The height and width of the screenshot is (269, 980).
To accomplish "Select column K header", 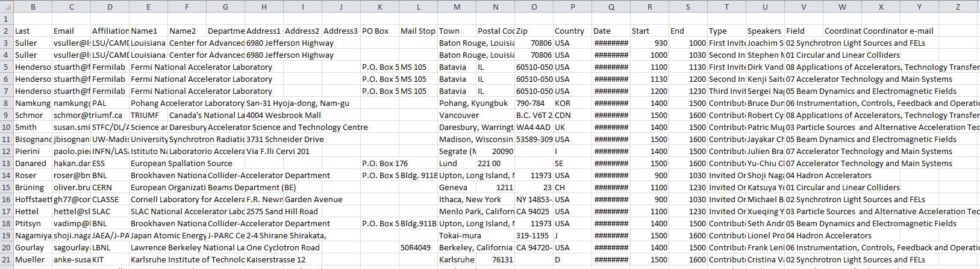I will tap(379, 7).
